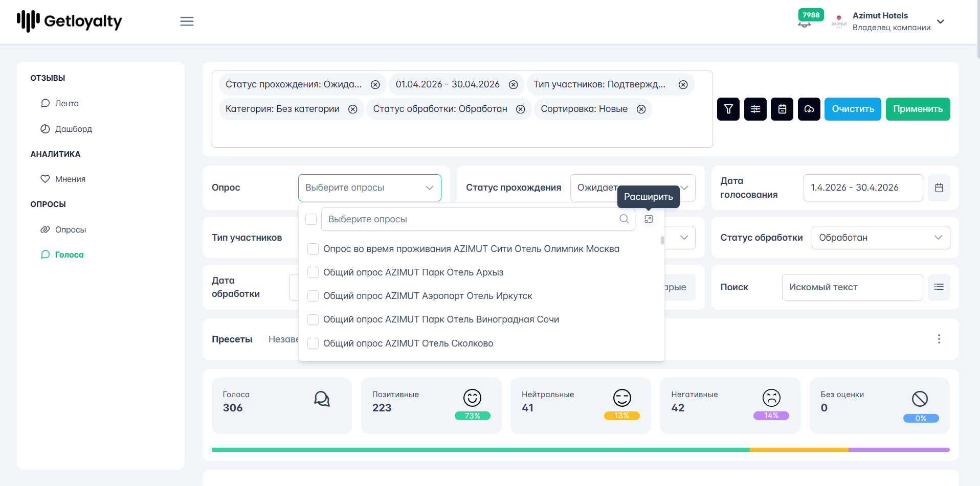Expand the Azimut Hotels account menu
The image size is (980, 486).
click(940, 21)
